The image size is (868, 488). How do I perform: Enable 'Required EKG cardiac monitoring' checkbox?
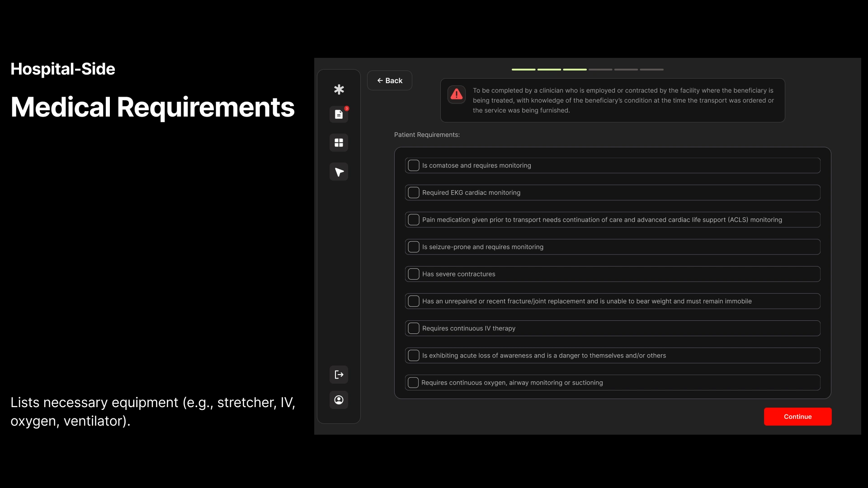(413, 192)
